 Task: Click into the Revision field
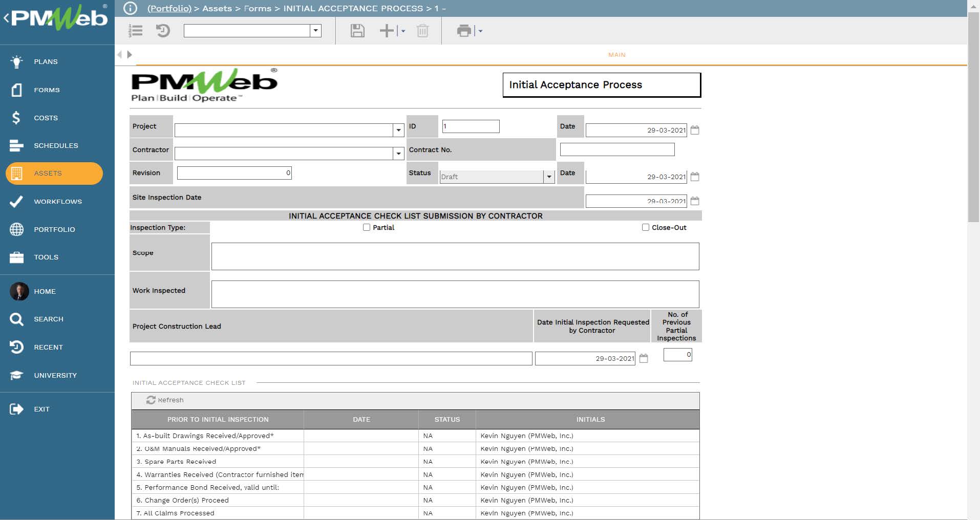point(234,173)
